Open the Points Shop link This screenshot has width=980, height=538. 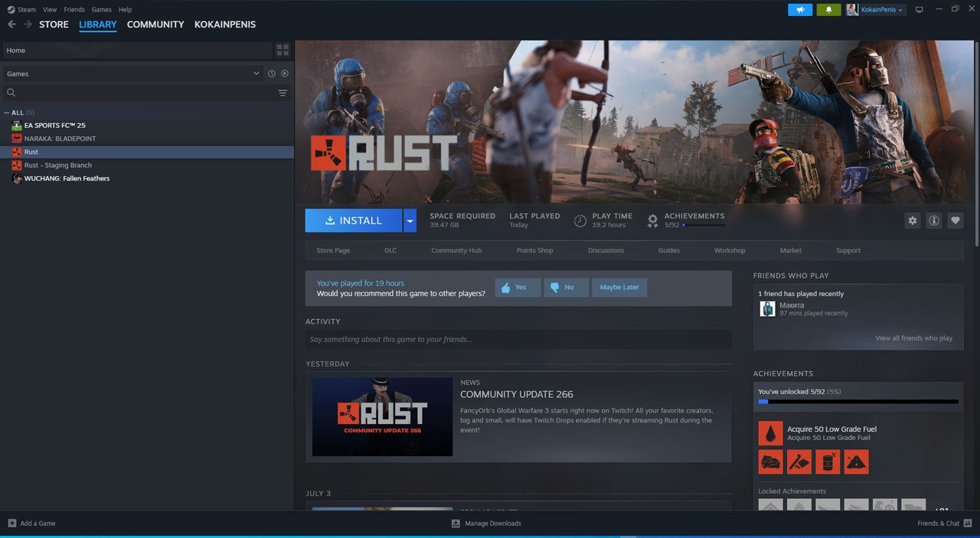click(534, 250)
